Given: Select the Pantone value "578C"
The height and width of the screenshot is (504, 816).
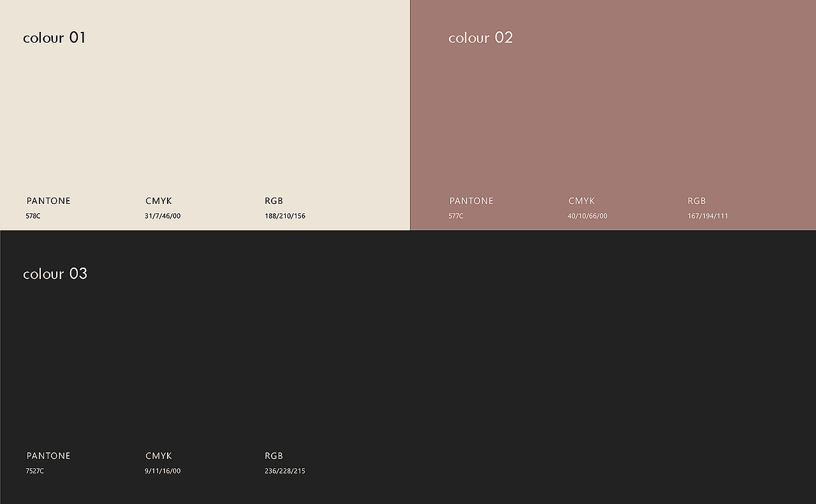Looking at the screenshot, I should pos(33,216).
